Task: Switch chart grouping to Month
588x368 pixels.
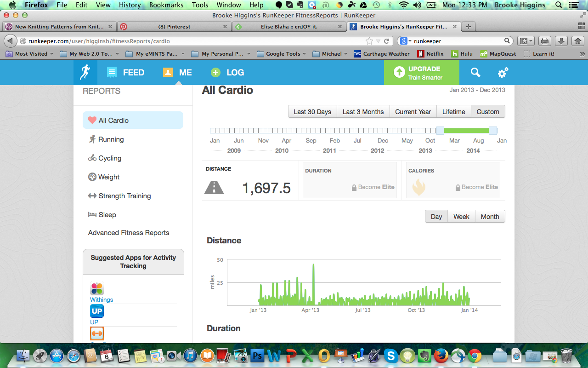Action: point(490,217)
